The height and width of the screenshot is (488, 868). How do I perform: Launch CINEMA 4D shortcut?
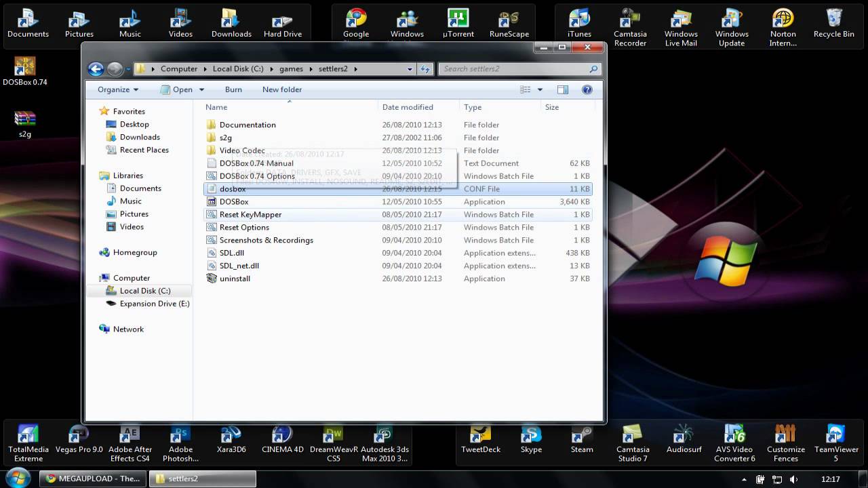[283, 439]
